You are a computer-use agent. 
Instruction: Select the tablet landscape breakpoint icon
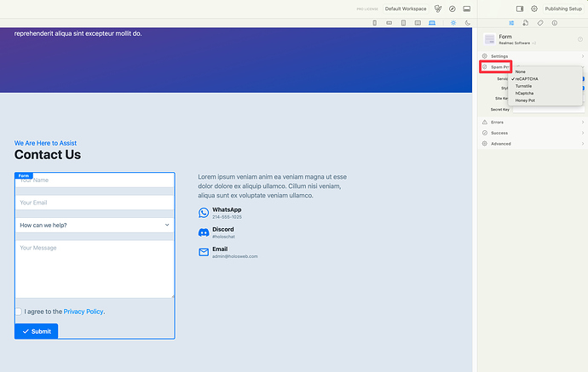418,23
